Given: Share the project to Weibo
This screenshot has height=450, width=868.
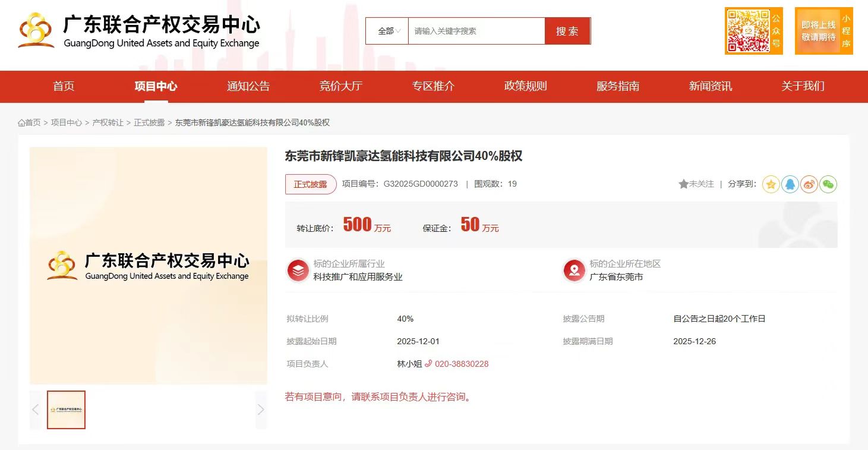Looking at the screenshot, I should [809, 184].
